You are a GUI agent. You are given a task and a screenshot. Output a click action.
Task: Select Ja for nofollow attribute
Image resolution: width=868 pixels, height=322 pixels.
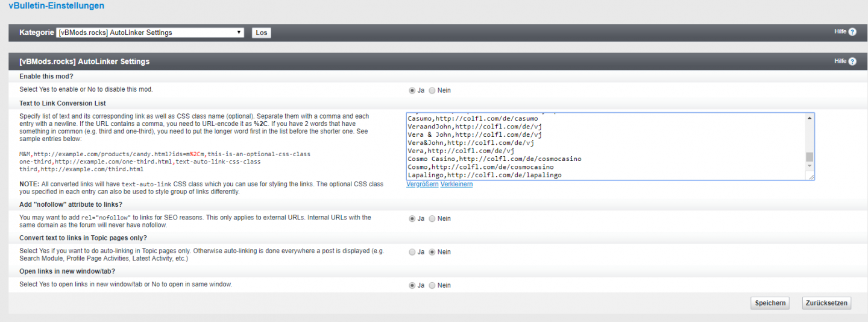412,219
